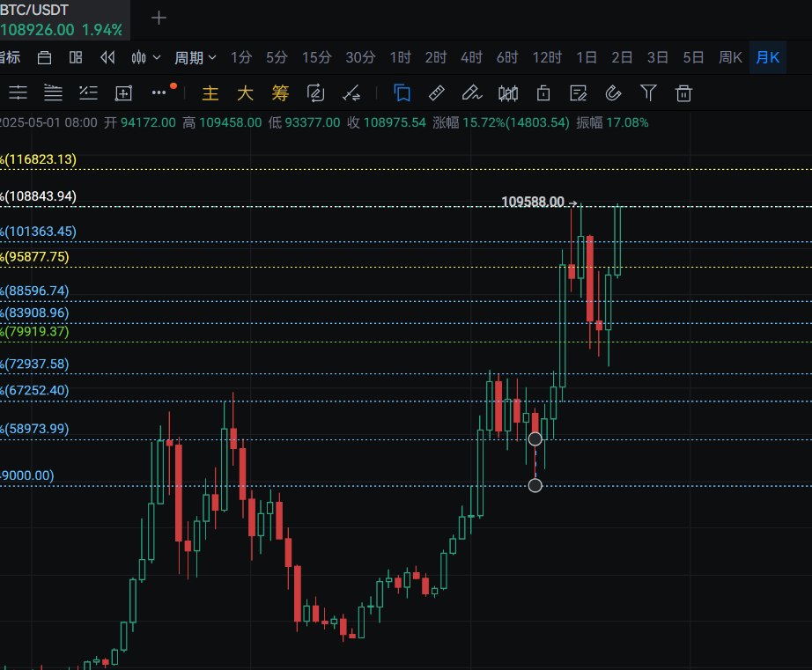The image size is (812, 670).
Task: Click the briefcase toolbar icon
Action: (45, 57)
